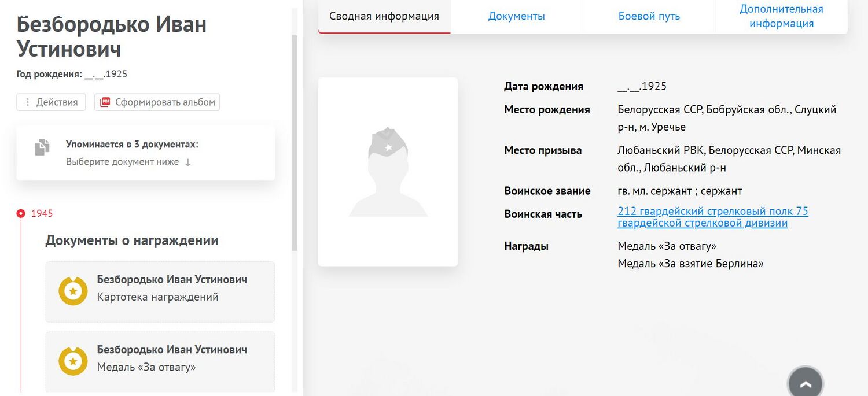Switch to the Документы tab
This screenshot has height=396, width=868.
tap(516, 16)
